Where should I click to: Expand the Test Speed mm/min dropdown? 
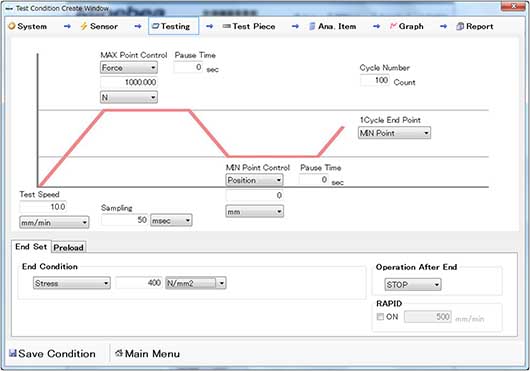point(54,222)
